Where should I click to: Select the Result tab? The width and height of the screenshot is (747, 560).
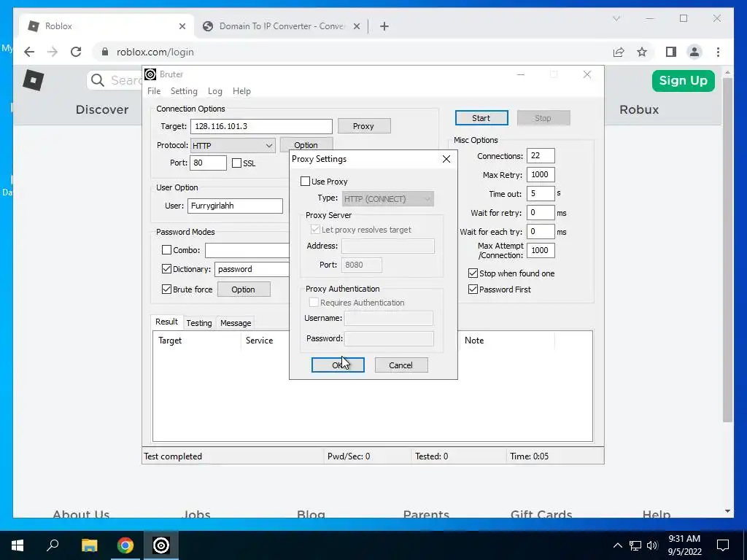tap(167, 322)
